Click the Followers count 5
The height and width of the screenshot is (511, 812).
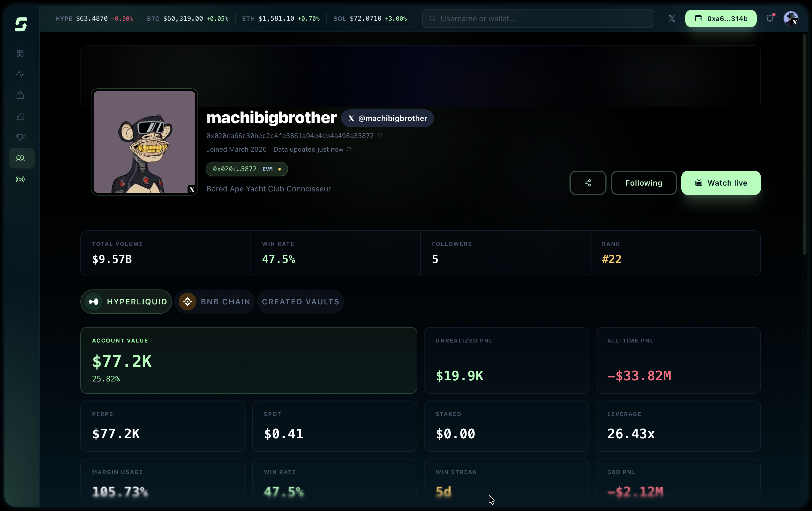[x=435, y=259]
